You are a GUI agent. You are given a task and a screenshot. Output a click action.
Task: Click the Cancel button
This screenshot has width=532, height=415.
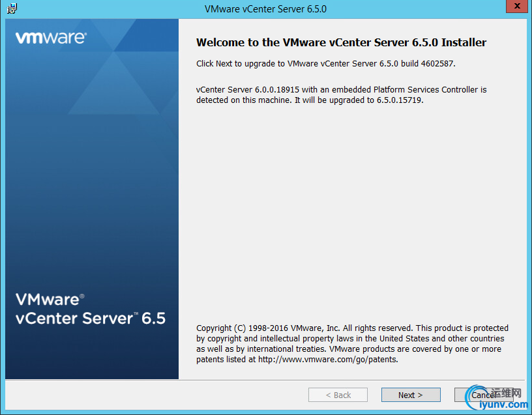tap(483, 395)
